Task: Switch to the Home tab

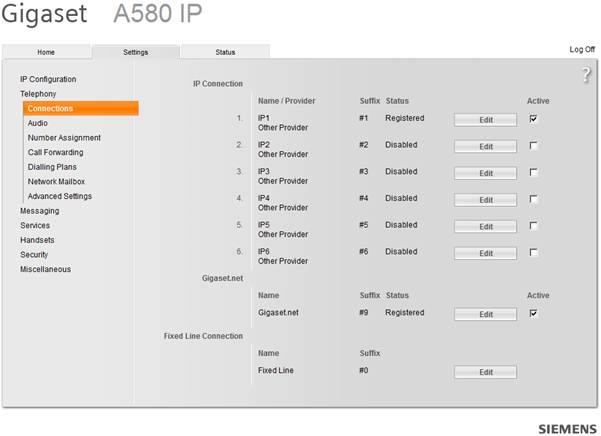Action: 46,52
